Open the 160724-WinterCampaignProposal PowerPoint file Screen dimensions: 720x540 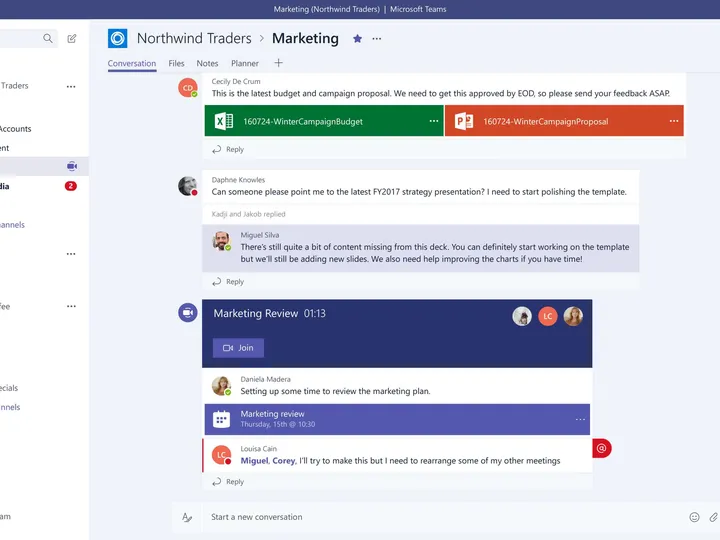[564, 121]
